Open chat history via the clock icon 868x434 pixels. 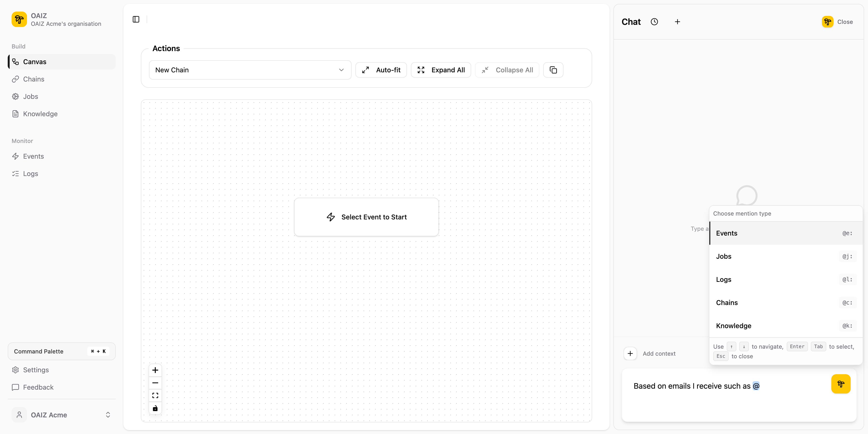[655, 21]
